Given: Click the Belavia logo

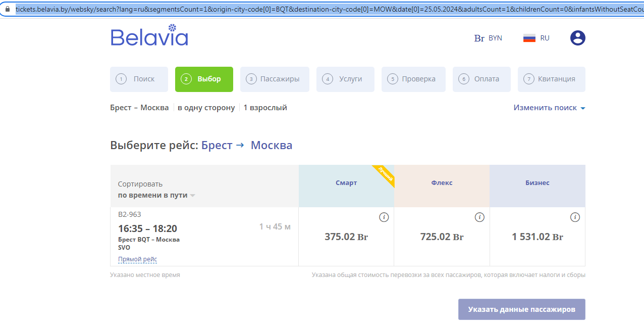Looking at the screenshot, I should coord(149,35).
